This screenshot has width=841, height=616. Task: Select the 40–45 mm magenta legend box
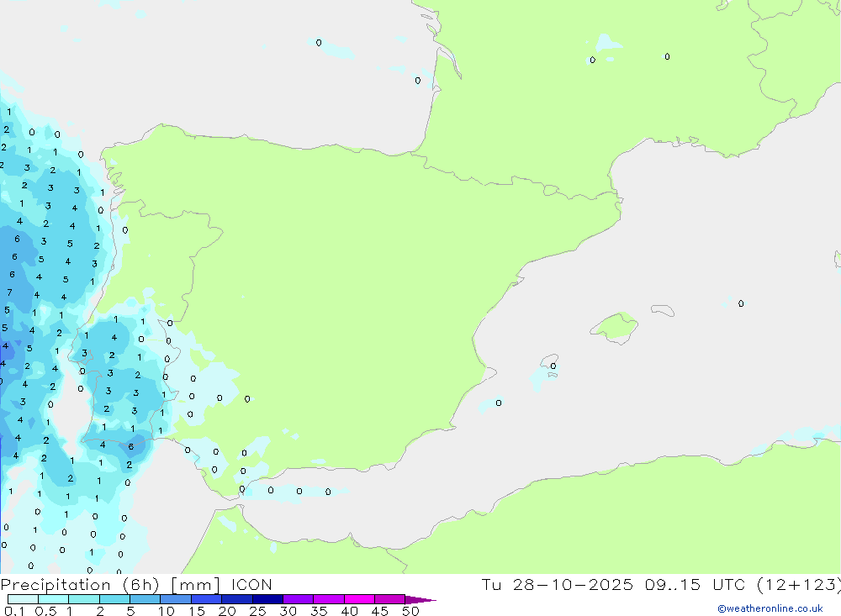click(359, 599)
